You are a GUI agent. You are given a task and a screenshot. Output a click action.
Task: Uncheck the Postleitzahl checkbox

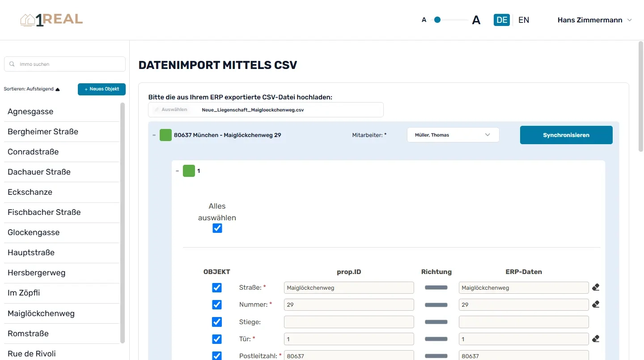217,356
